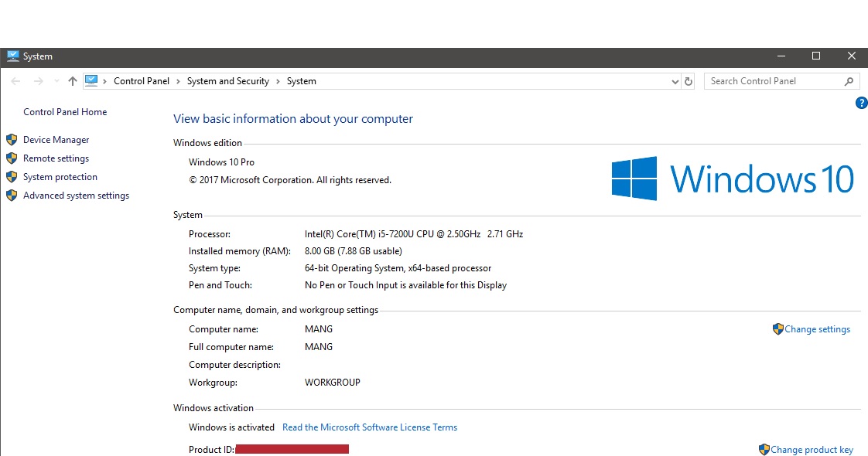The image size is (868, 456).
Task: Expand the chevron after the computer icon
Action: tap(104, 81)
